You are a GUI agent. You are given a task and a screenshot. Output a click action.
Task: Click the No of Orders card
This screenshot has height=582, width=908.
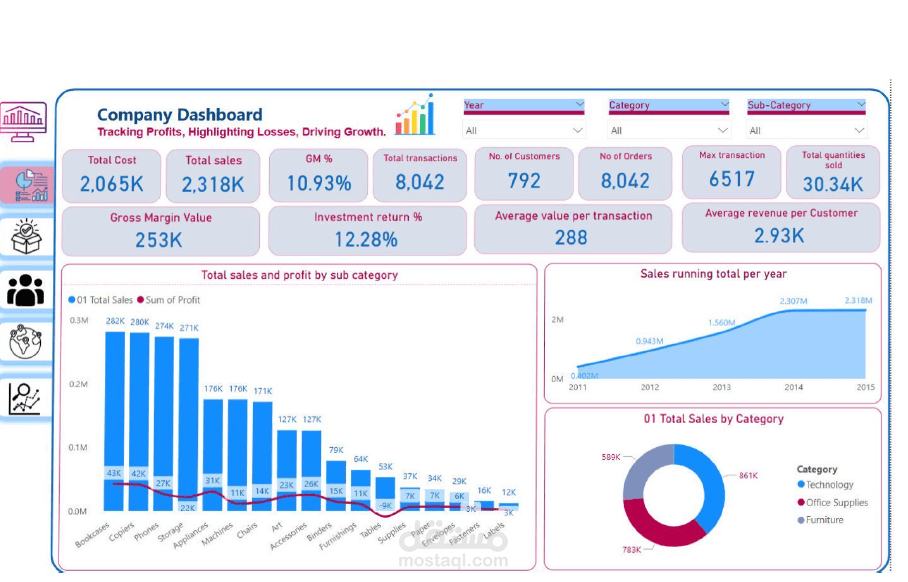(625, 173)
